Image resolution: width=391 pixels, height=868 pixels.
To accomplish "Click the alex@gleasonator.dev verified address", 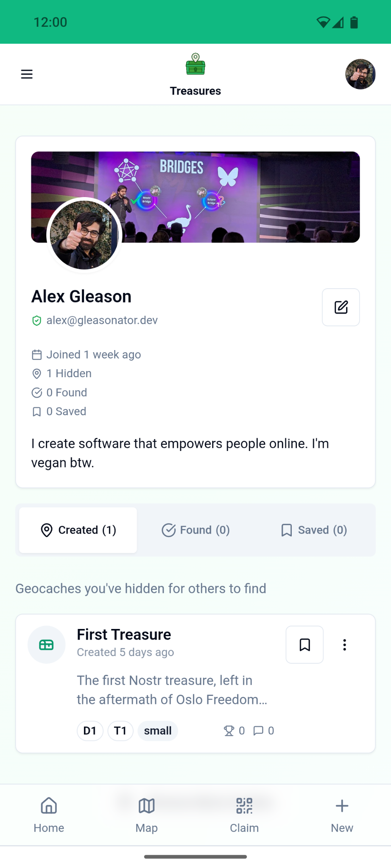I will coord(102,320).
